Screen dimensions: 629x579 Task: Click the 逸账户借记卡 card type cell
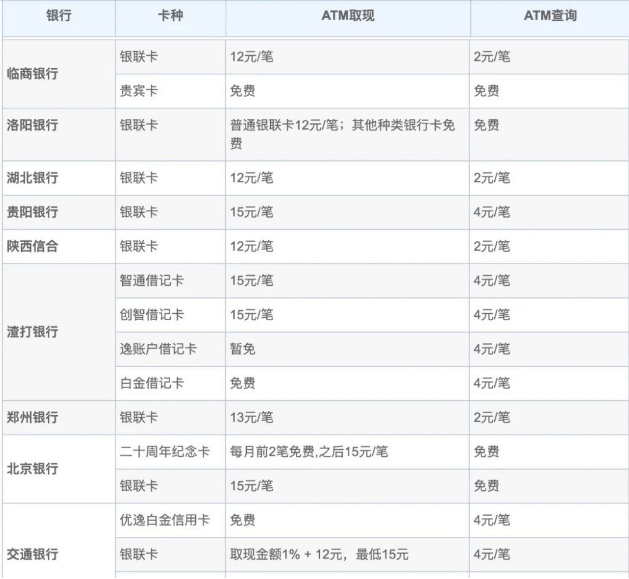[170, 349]
